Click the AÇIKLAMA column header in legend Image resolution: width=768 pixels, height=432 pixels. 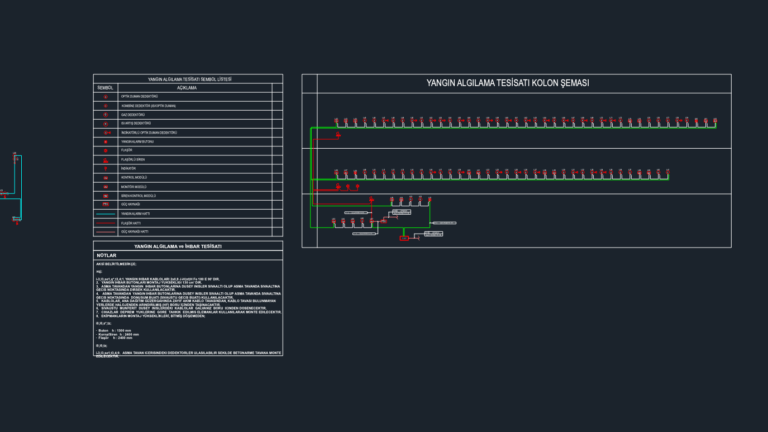pos(187,88)
